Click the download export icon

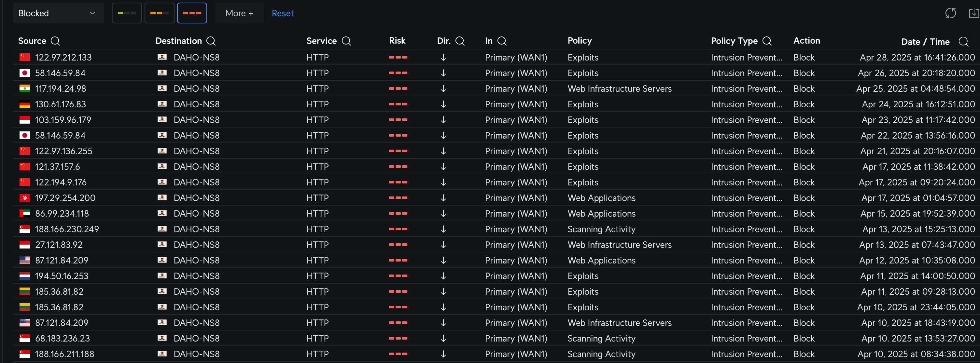[x=973, y=13]
